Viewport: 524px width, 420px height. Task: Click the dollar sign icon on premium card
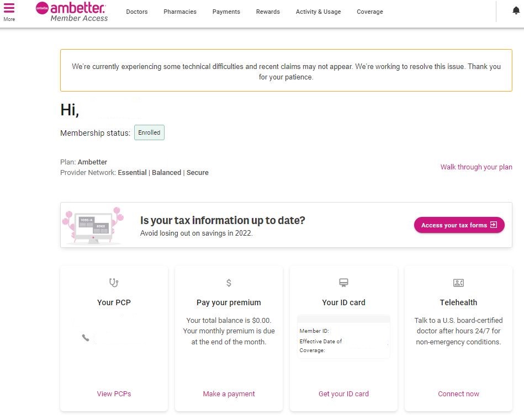coord(229,283)
